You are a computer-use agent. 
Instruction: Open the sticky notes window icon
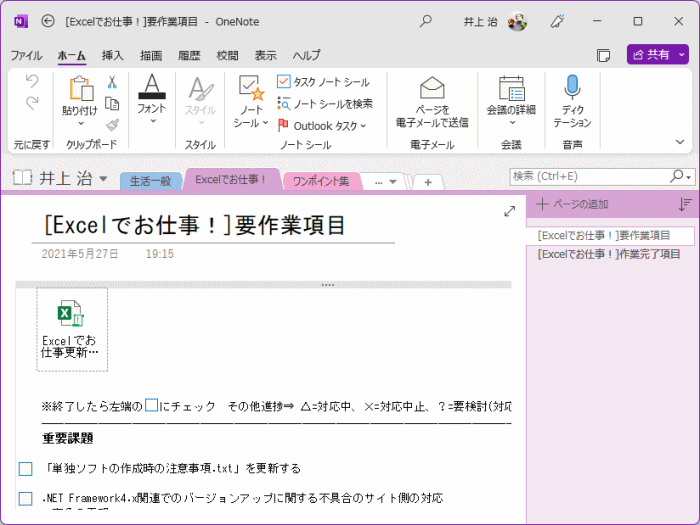pyautogui.click(x=604, y=55)
